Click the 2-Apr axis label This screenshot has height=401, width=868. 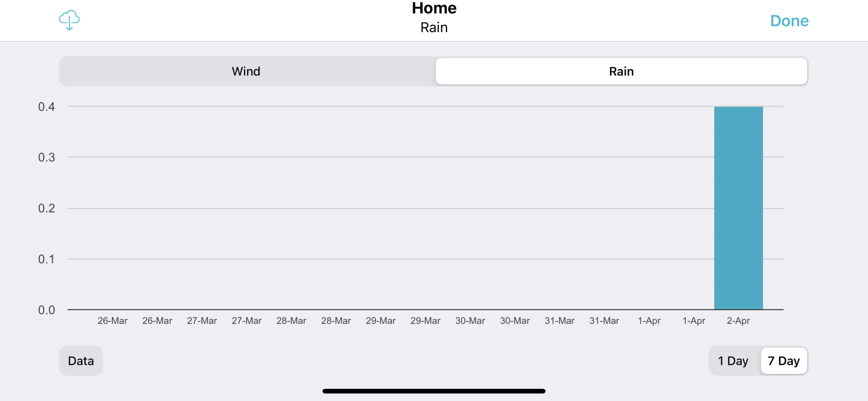(x=738, y=321)
